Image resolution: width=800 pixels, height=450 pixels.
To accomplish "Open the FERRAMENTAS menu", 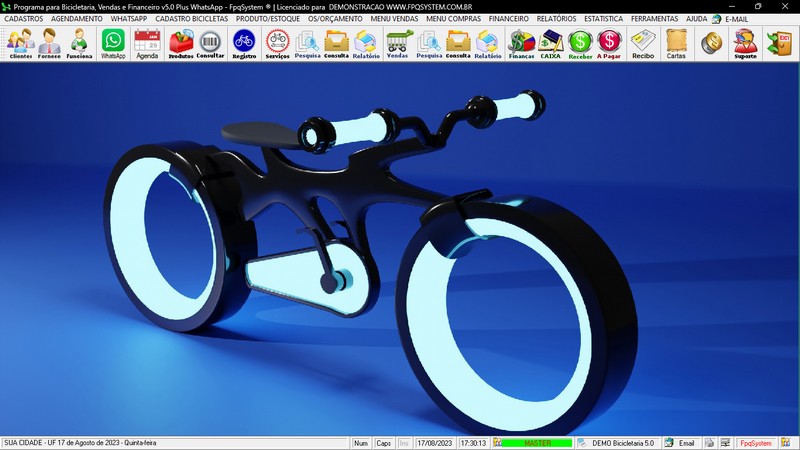I will [655, 19].
